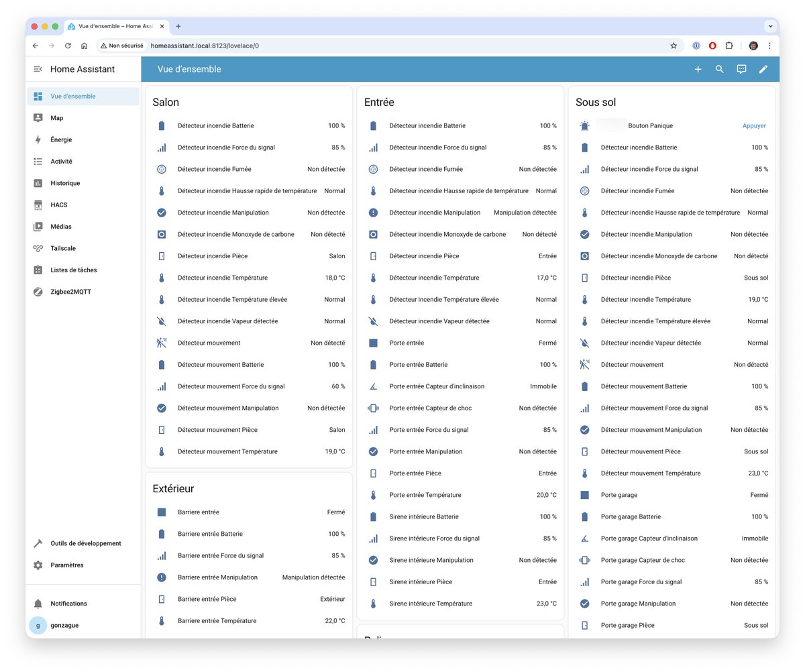Click Barriere entrée Manipulation alert icon
The image size is (805, 672).
coord(162,577)
